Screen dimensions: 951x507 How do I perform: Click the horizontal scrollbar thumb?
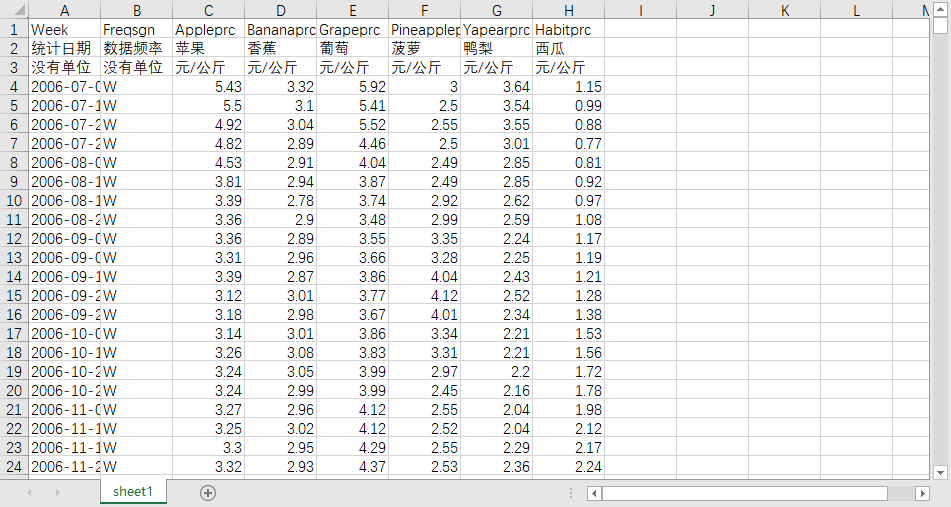coord(745,493)
